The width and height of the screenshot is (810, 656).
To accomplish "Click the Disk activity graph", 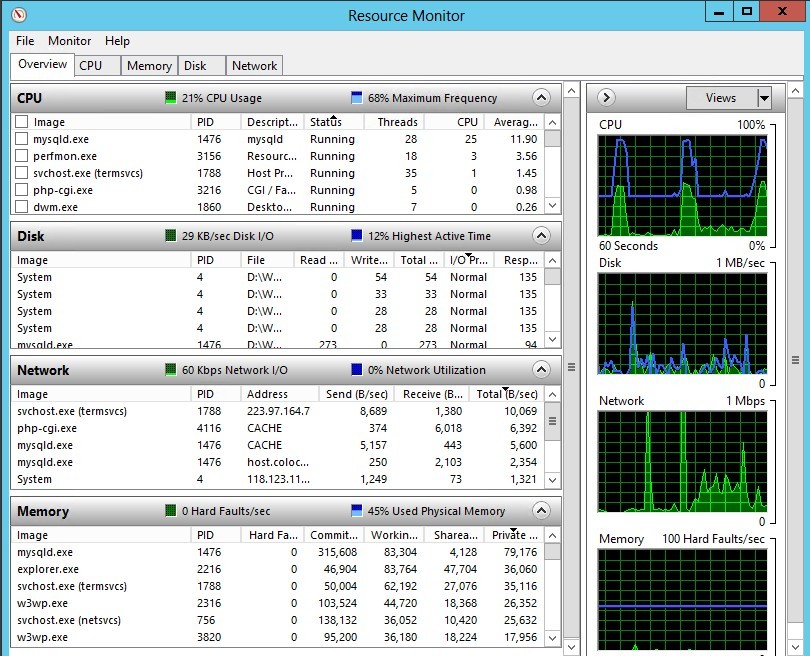I will click(x=682, y=323).
